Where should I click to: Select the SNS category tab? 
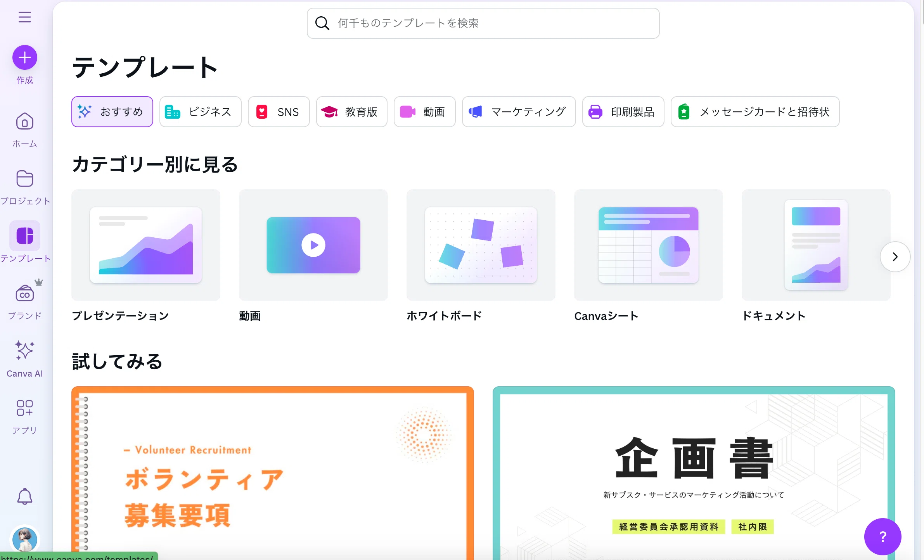tap(279, 112)
